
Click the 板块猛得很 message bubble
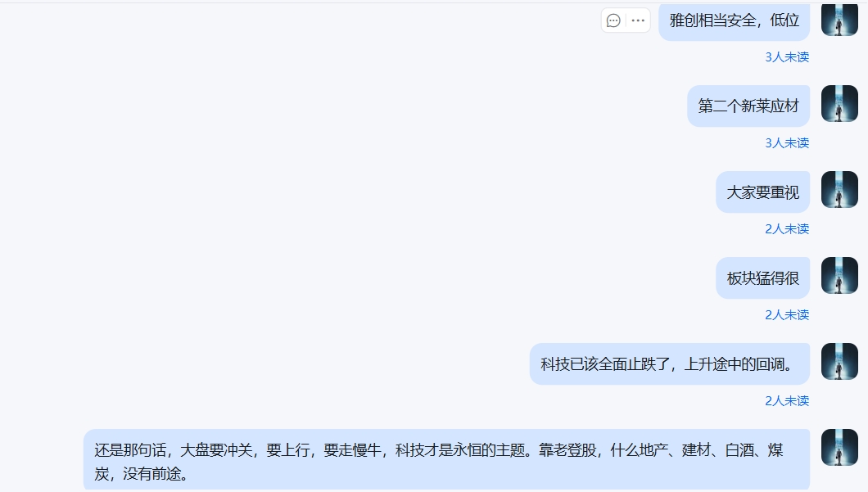click(763, 278)
